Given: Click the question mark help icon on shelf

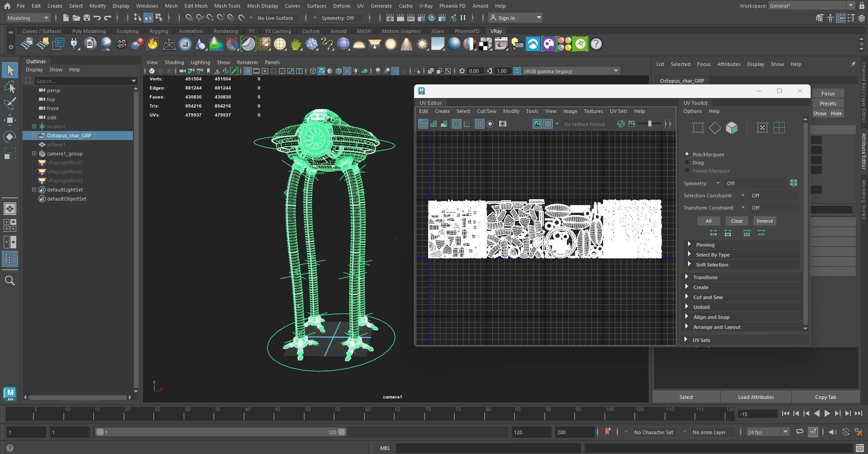Looking at the screenshot, I should pyautogui.click(x=596, y=44).
